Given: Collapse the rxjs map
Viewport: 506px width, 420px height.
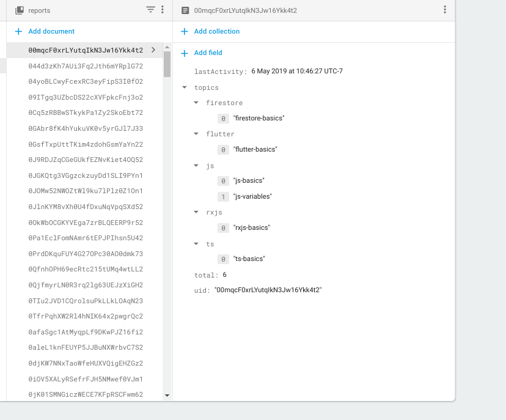Looking at the screenshot, I should 196,212.
